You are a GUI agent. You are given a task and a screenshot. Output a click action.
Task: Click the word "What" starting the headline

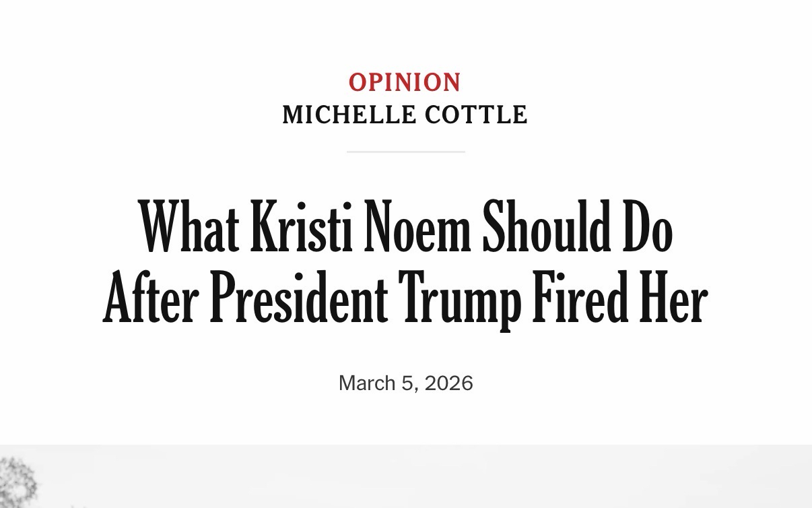tap(189, 228)
